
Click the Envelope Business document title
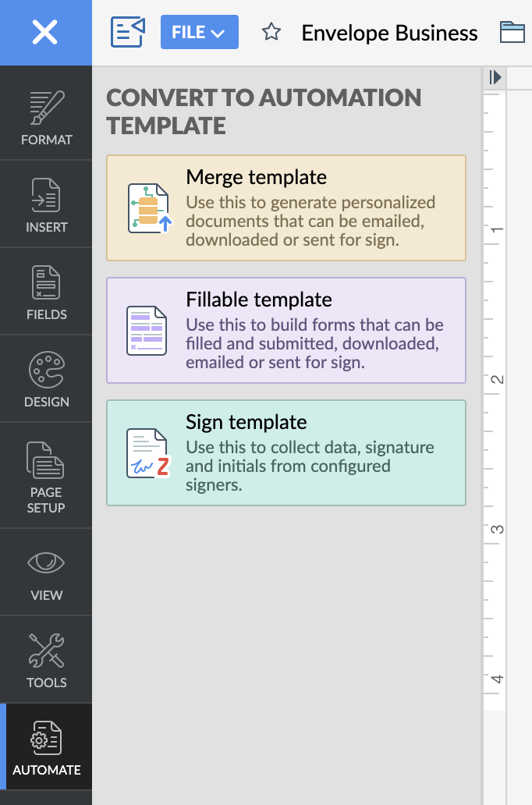pyautogui.click(x=389, y=33)
